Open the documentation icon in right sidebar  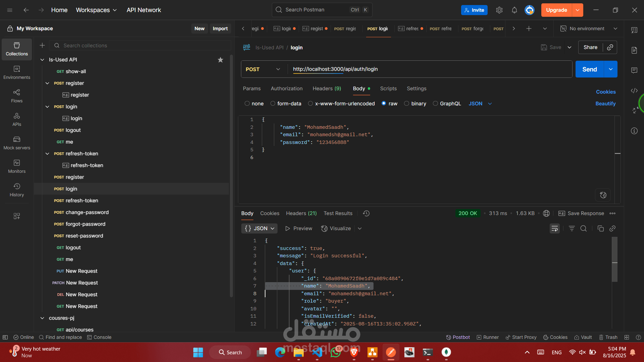pos(634,50)
